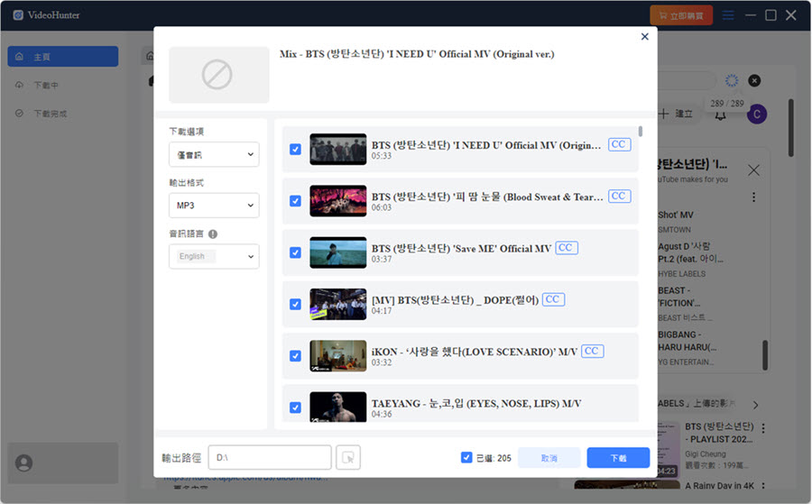
Task: Click the user account avatar in sidebar
Action: click(x=23, y=463)
